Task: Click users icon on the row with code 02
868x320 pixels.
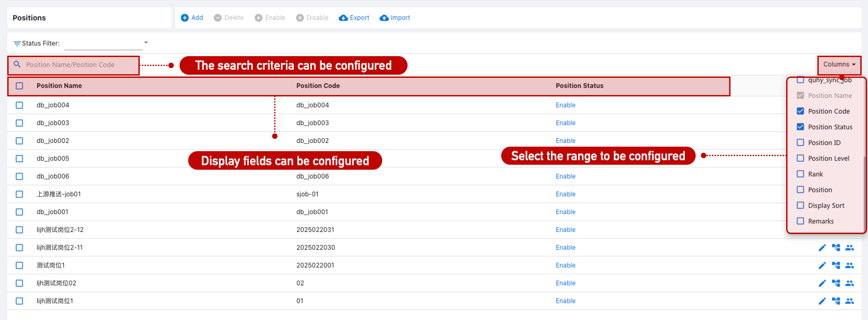Action: pyautogui.click(x=849, y=283)
